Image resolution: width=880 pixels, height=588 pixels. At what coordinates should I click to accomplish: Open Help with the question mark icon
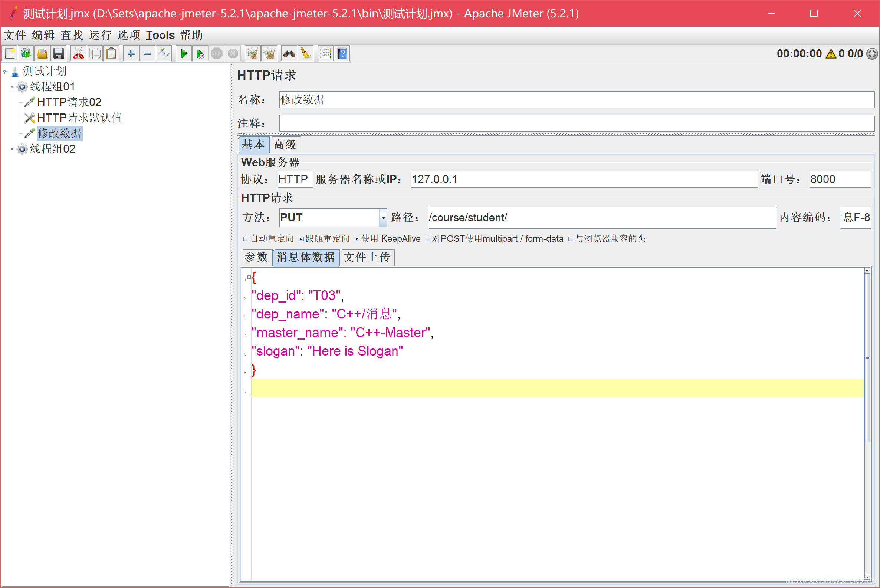click(342, 54)
